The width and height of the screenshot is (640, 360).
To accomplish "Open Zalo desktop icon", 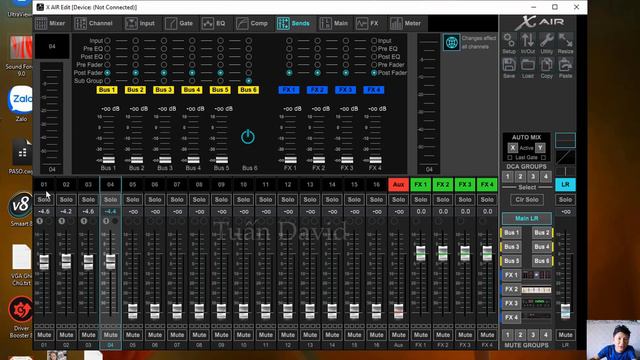I will 20,104.
